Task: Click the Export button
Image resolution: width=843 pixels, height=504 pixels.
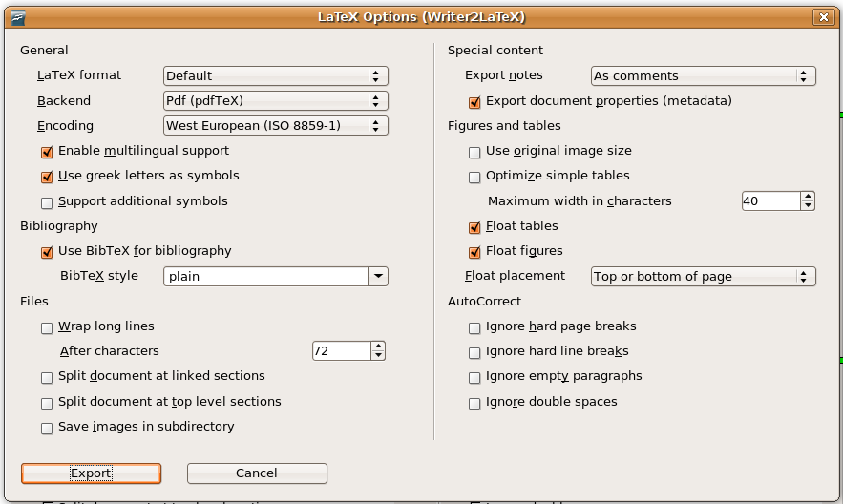Action: tap(91, 473)
